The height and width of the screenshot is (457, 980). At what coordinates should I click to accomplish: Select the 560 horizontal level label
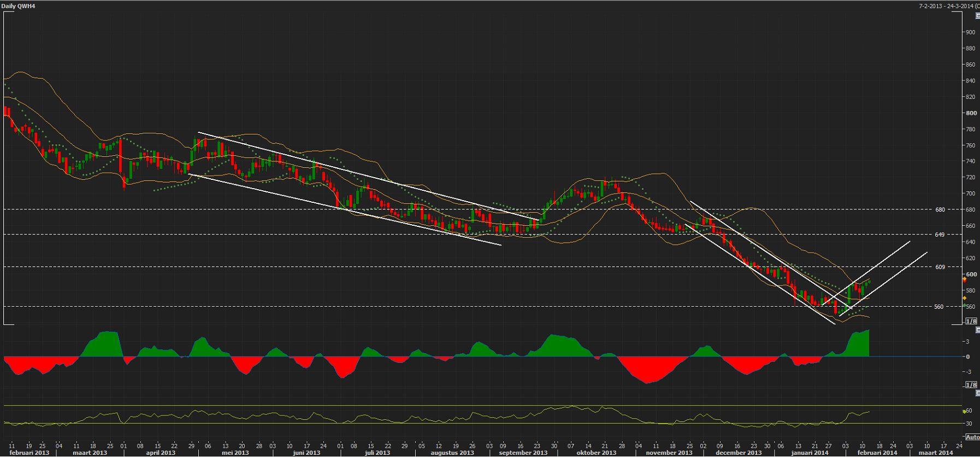pos(939,307)
